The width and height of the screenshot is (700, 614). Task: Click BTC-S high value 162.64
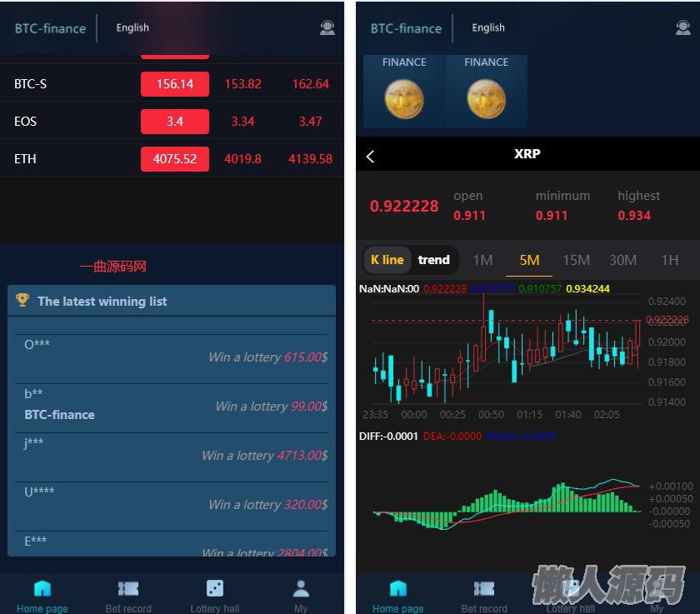tap(310, 84)
